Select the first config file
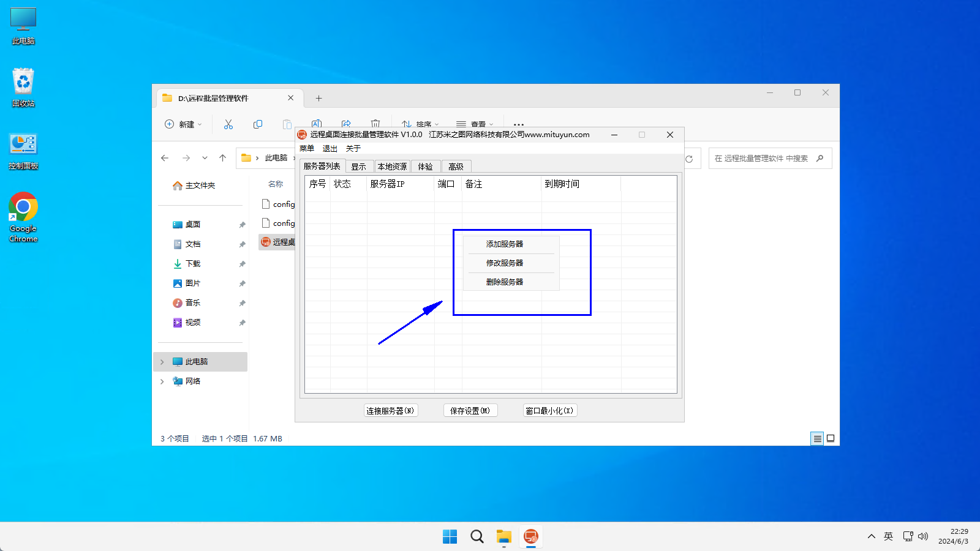The width and height of the screenshot is (980, 551). point(278,204)
